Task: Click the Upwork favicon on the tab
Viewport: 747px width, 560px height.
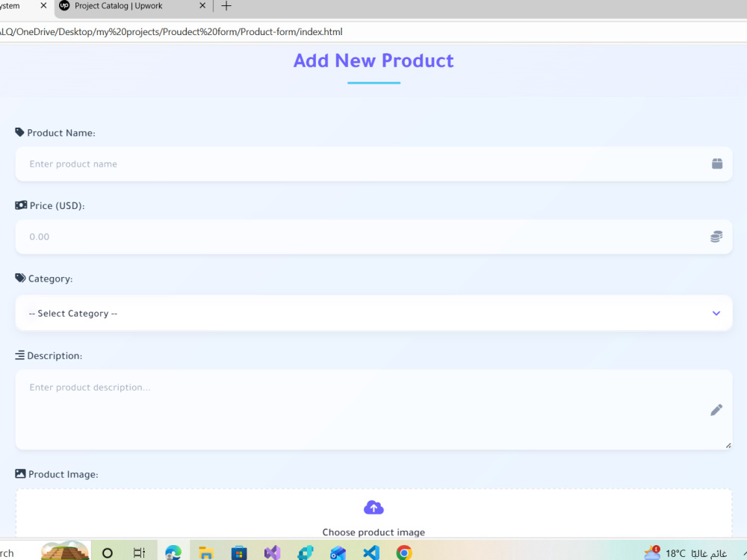Action: 64,6
